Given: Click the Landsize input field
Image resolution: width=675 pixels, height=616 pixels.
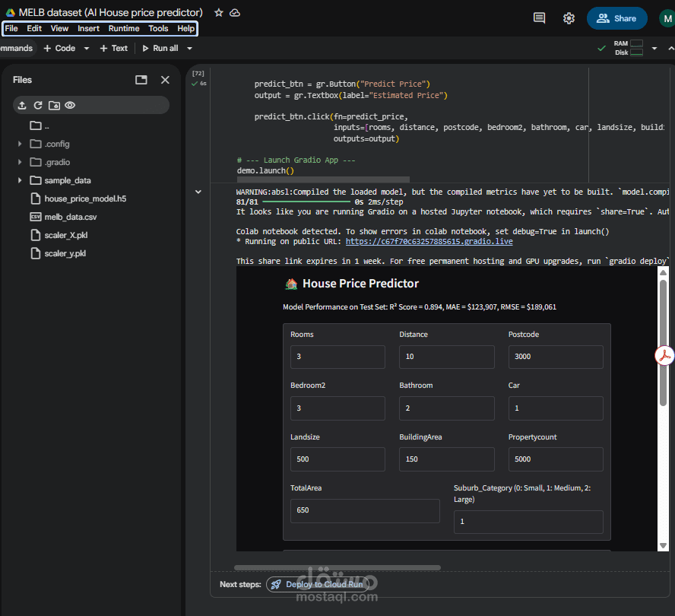Looking at the screenshot, I should coord(337,459).
